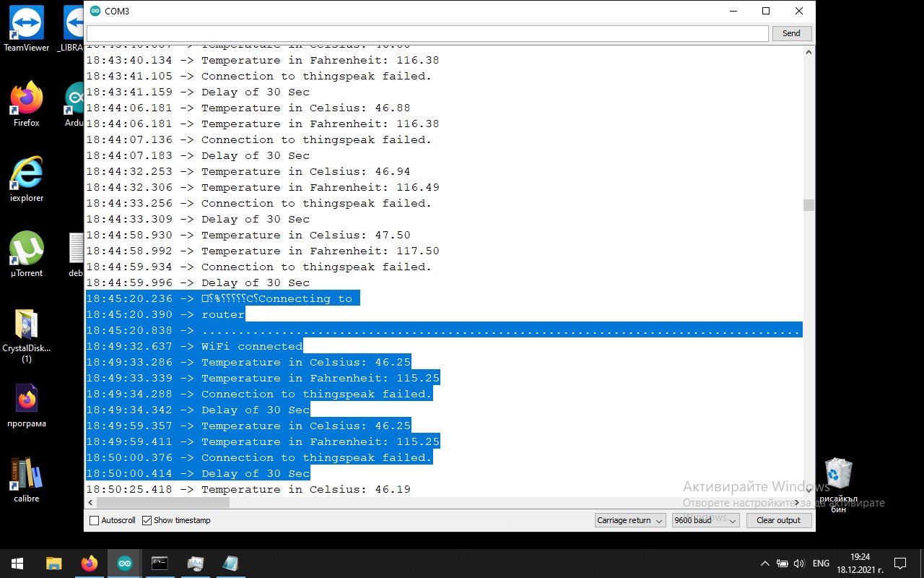The image size is (924, 578).
Task: Click the horizontal scrollbar thumb in the output
Action: 163,502
